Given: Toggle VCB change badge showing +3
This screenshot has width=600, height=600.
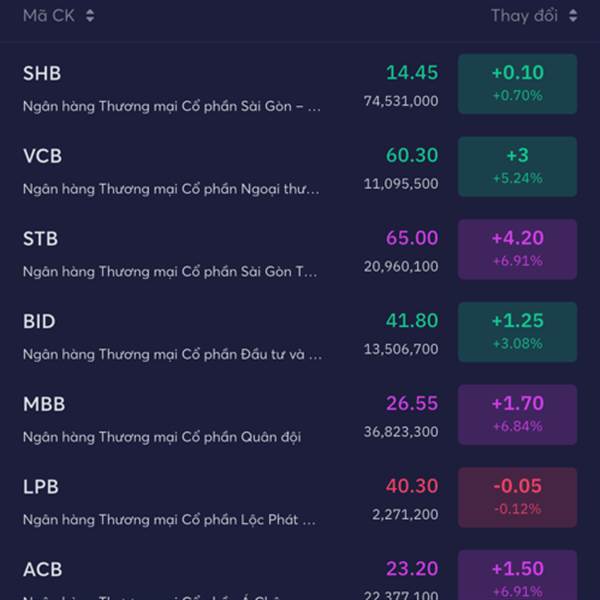Looking at the screenshot, I should (517, 166).
